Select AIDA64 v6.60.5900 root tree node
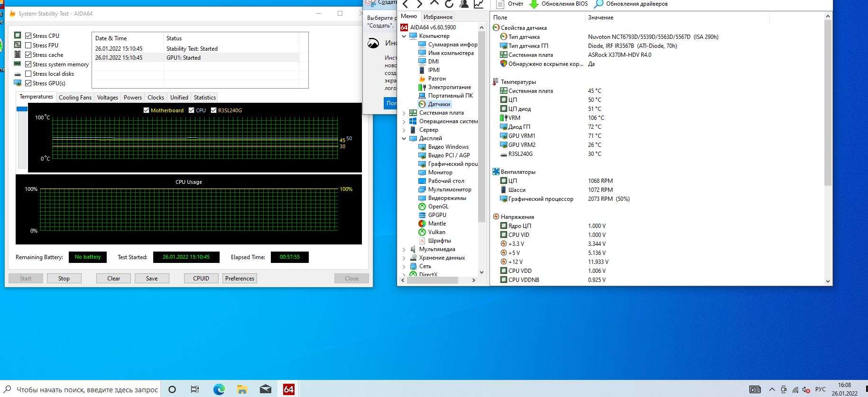Image resolution: width=868 pixels, height=397 pixels. click(428, 27)
